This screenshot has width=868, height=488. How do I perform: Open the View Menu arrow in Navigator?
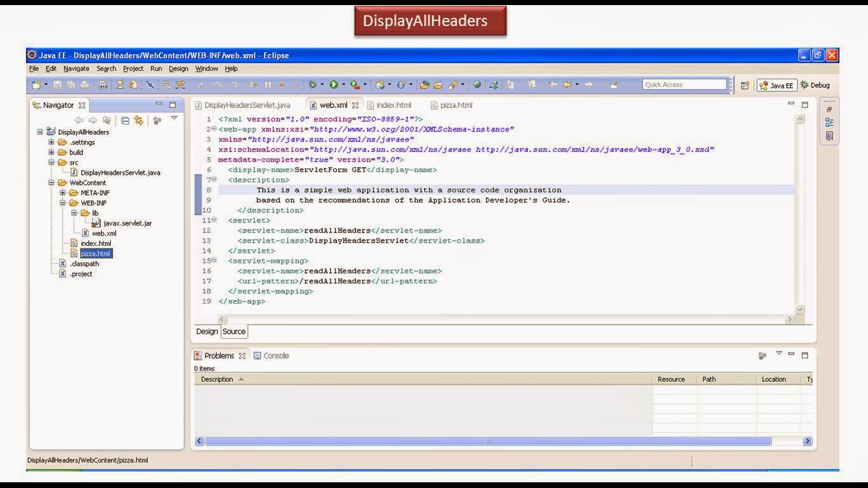(174, 118)
